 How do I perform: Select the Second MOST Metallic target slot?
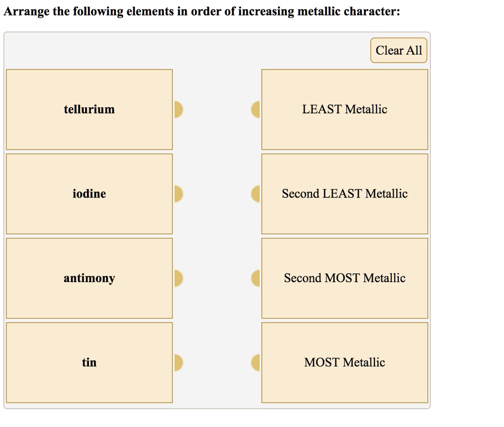[x=345, y=278]
